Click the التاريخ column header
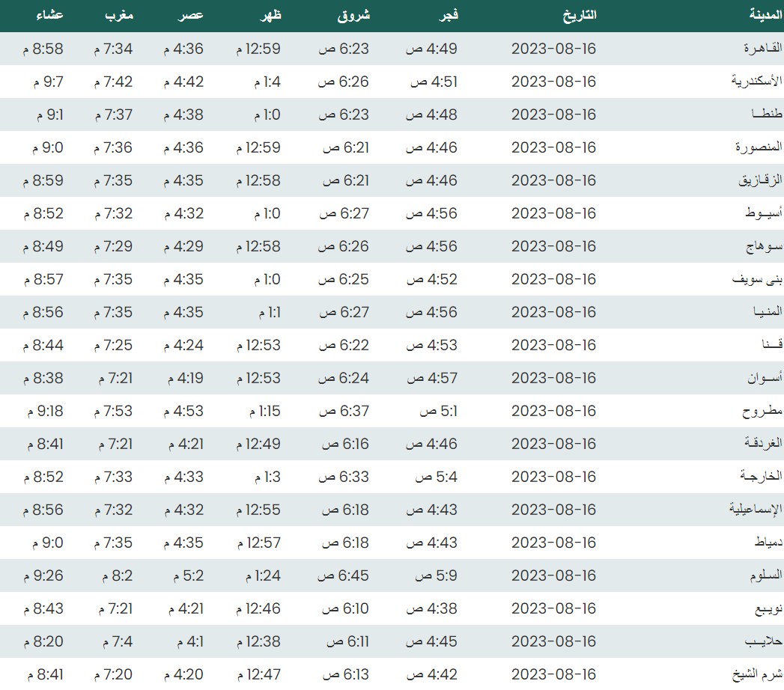This screenshot has height=690, width=784. tap(579, 15)
